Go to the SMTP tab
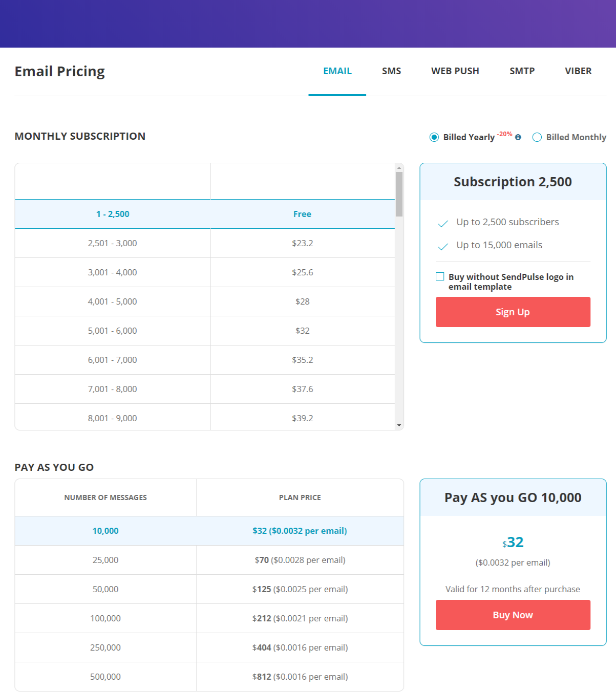The image size is (616, 692). [x=522, y=71]
